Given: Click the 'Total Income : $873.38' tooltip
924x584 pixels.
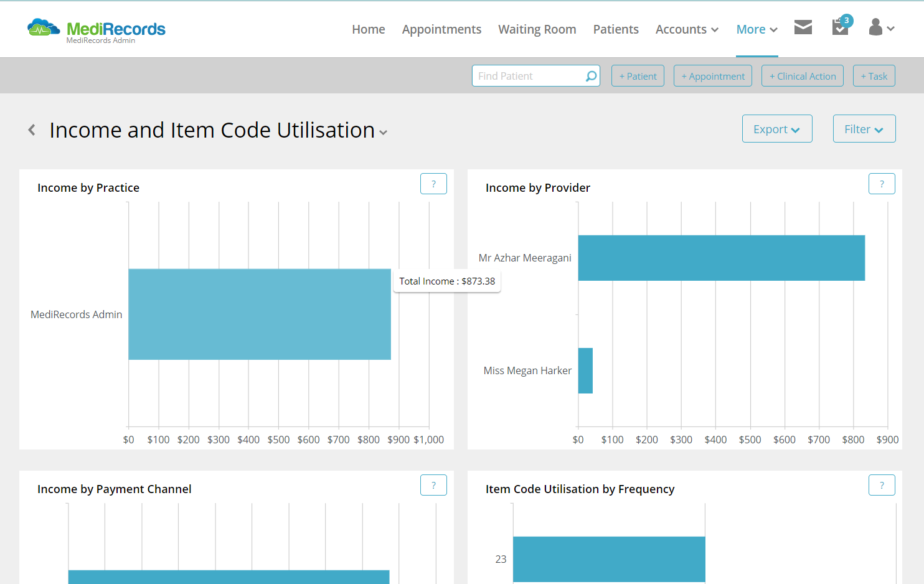Looking at the screenshot, I should [447, 281].
